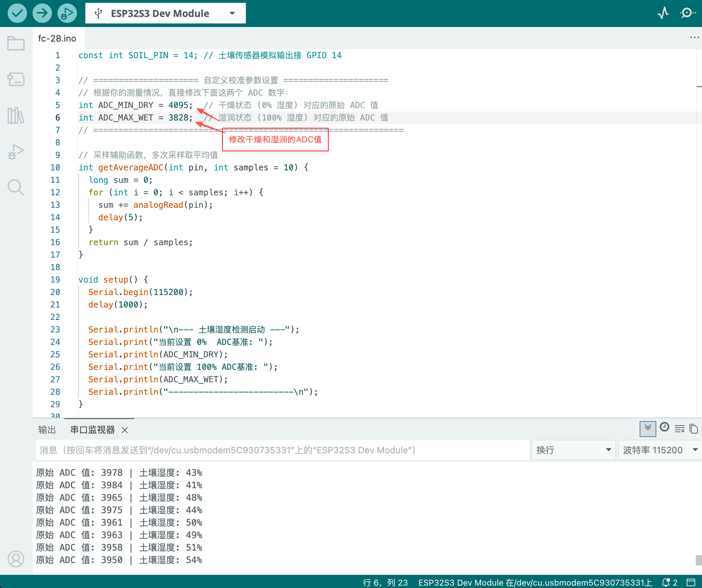Start debugging with the debug play icon
The image size is (702, 588).
pyautogui.click(x=67, y=14)
